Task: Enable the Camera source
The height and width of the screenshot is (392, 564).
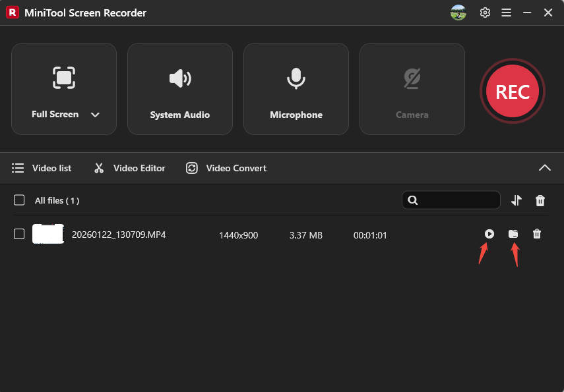Action: (x=412, y=88)
